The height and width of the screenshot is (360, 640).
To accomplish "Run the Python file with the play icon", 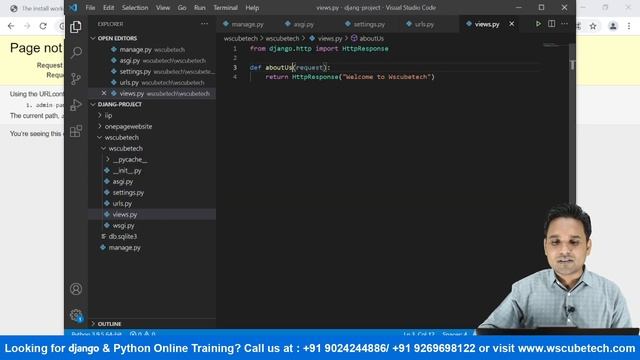I will coord(538,24).
